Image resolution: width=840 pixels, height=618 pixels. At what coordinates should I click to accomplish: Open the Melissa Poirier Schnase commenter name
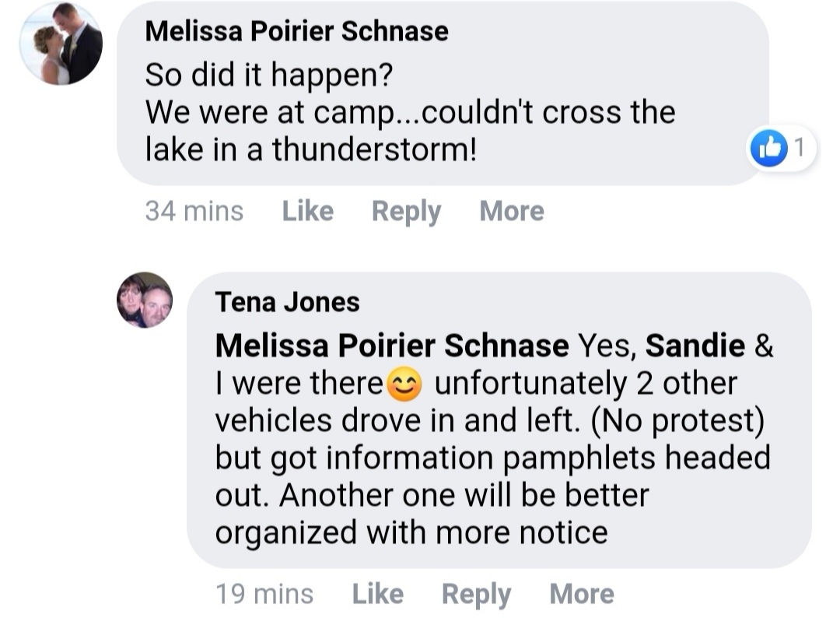pyautogui.click(x=296, y=31)
